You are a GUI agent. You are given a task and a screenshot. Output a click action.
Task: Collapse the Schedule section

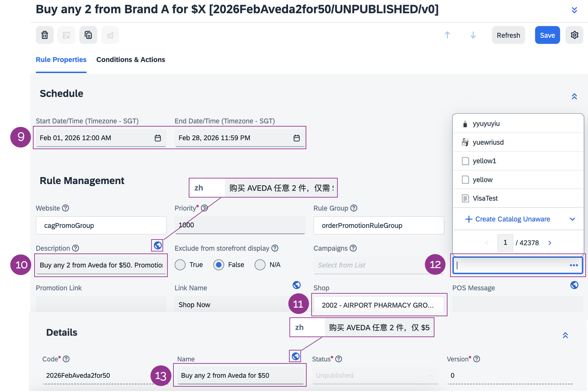click(574, 96)
